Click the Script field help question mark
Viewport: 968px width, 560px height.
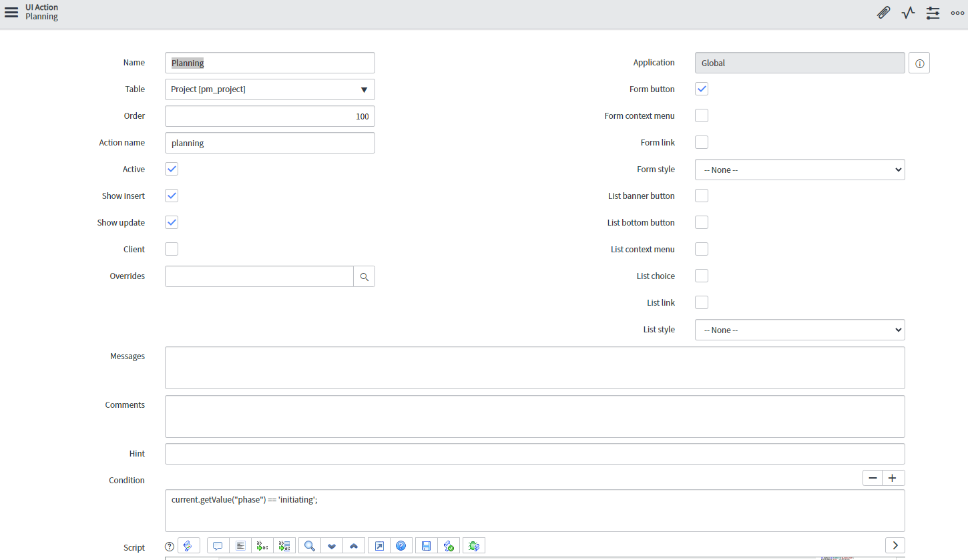170,546
